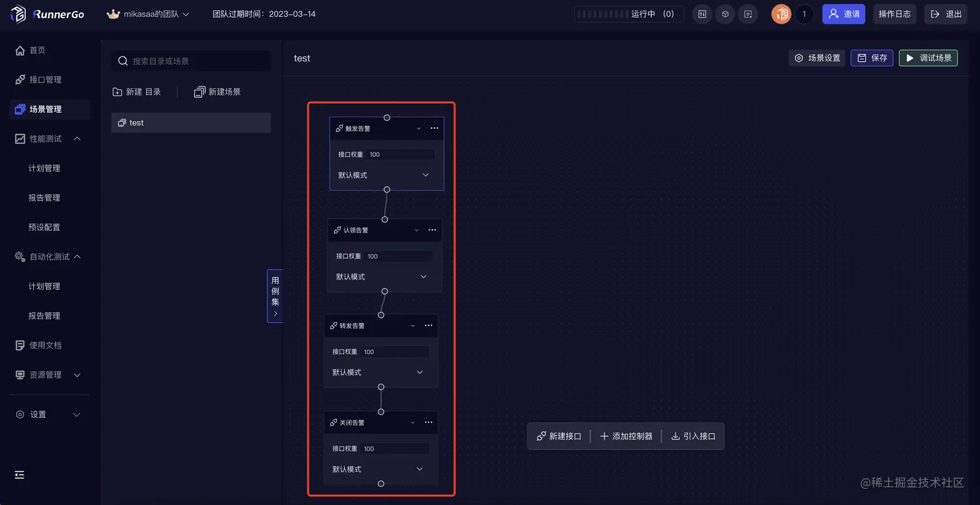This screenshot has height=505, width=980.
Task: Click the 团队过期时间 2023-03-14 text
Action: pos(264,14)
